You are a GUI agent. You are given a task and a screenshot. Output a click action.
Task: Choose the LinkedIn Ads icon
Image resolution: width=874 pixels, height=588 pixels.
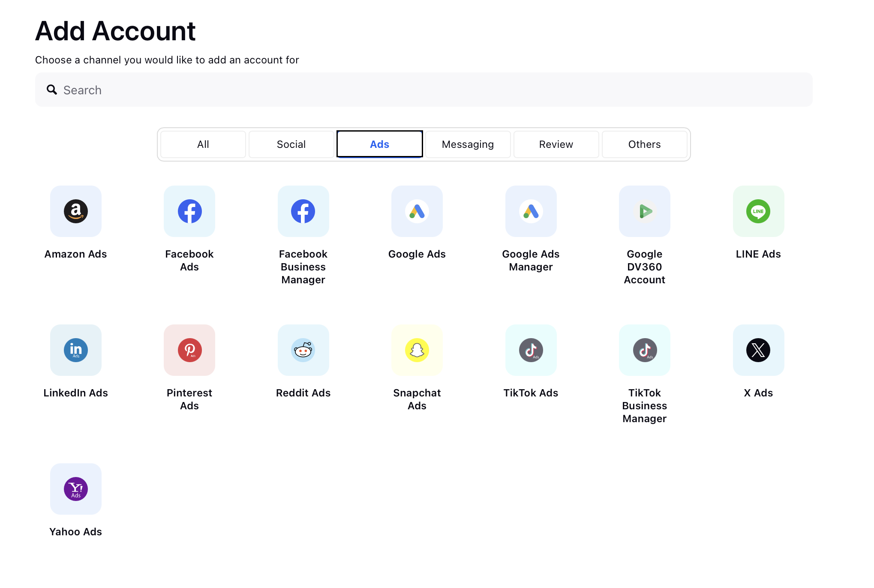(76, 350)
